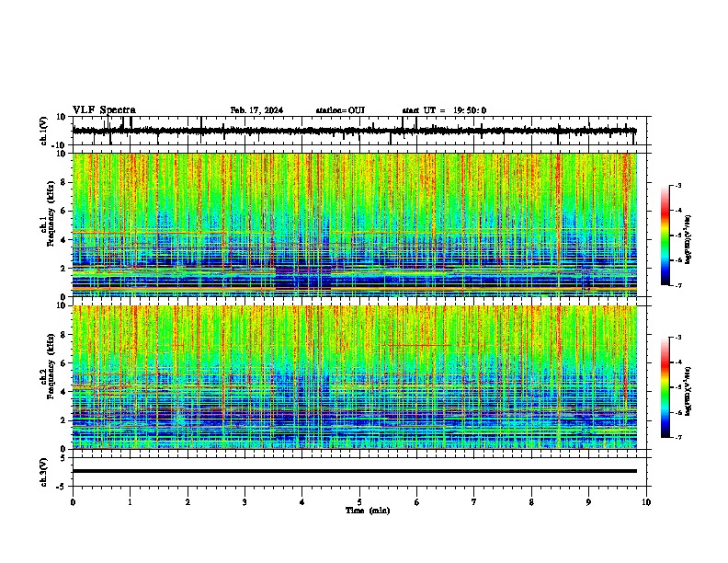Select the "Feb. 17, 2024" date label
This screenshot has height=563, width=728.
pyautogui.click(x=256, y=110)
